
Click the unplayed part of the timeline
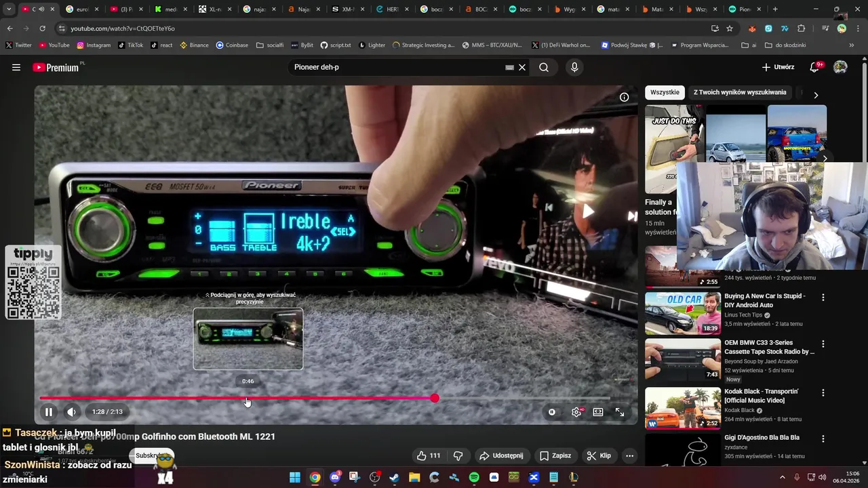(x=525, y=398)
